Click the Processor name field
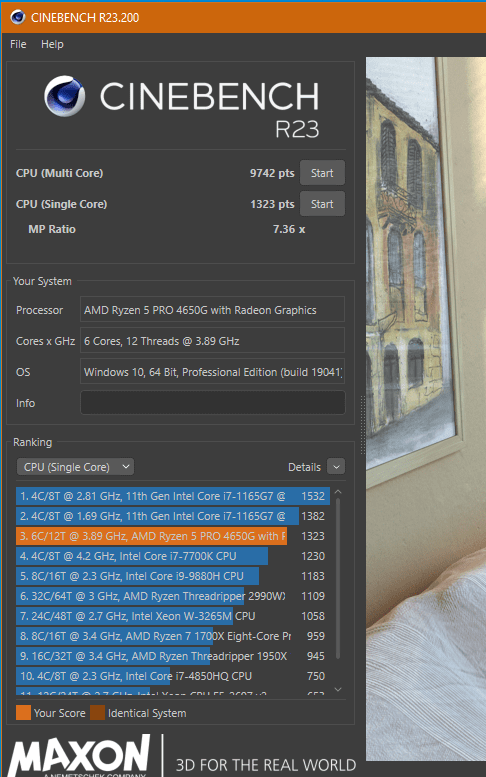The width and height of the screenshot is (486, 777). (x=212, y=310)
